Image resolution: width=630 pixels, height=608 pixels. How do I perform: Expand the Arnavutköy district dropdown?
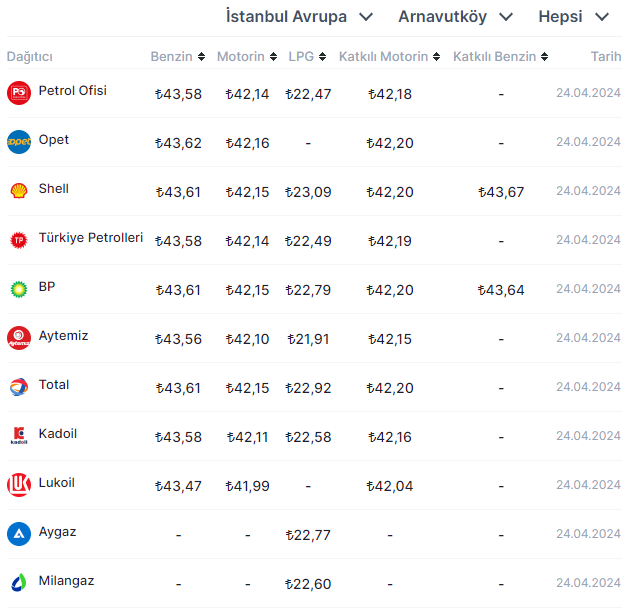pyautogui.click(x=455, y=17)
